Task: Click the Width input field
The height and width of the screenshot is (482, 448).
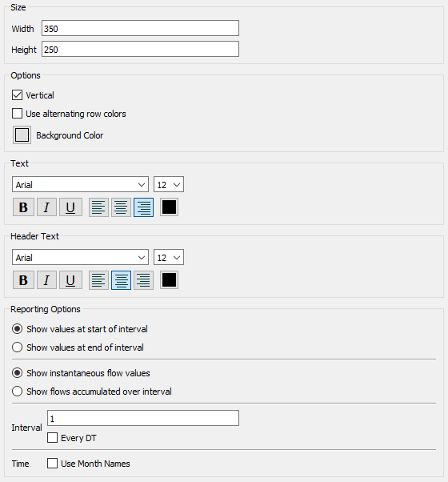Action: [140, 28]
